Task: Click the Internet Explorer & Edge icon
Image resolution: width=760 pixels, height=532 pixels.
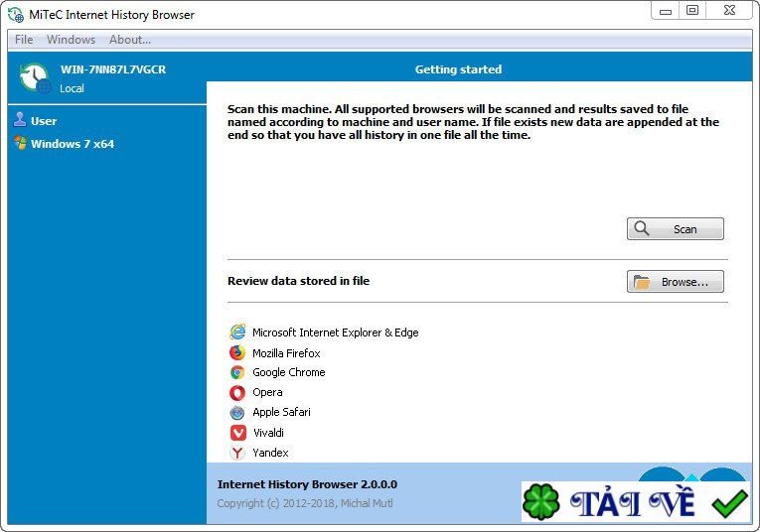Action: (x=237, y=332)
